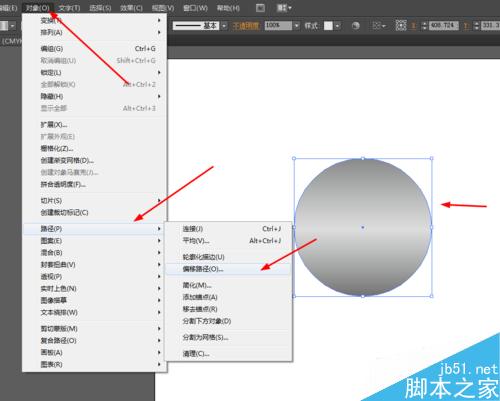This screenshot has width=500, height=401.
Task: Open the 窗口(W) Window menu
Action: coord(195,8)
